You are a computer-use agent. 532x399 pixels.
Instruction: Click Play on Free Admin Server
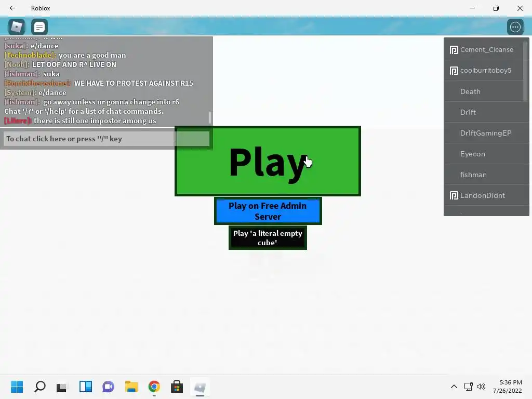pos(268,211)
